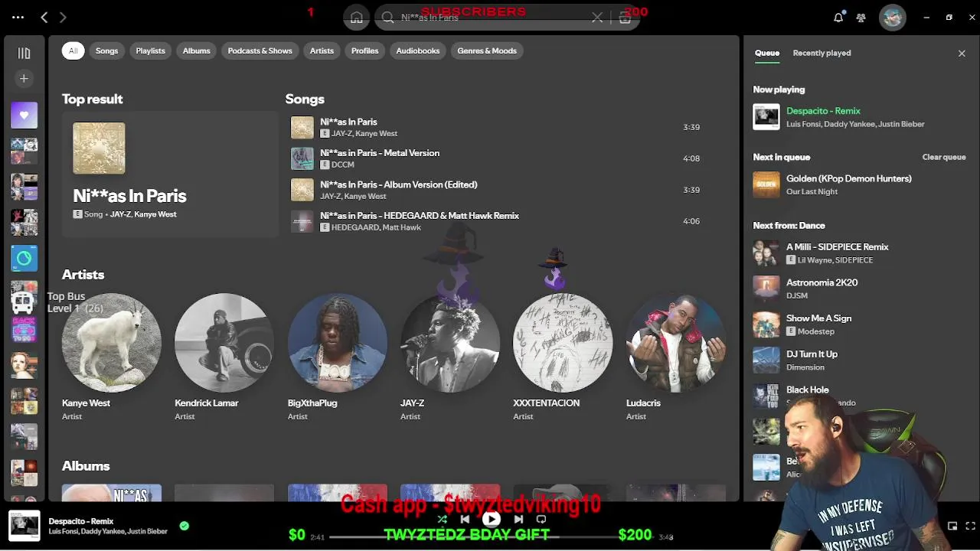Screen dimensions: 980x551
Task: Select the Profiles filter chip
Action: pos(364,51)
